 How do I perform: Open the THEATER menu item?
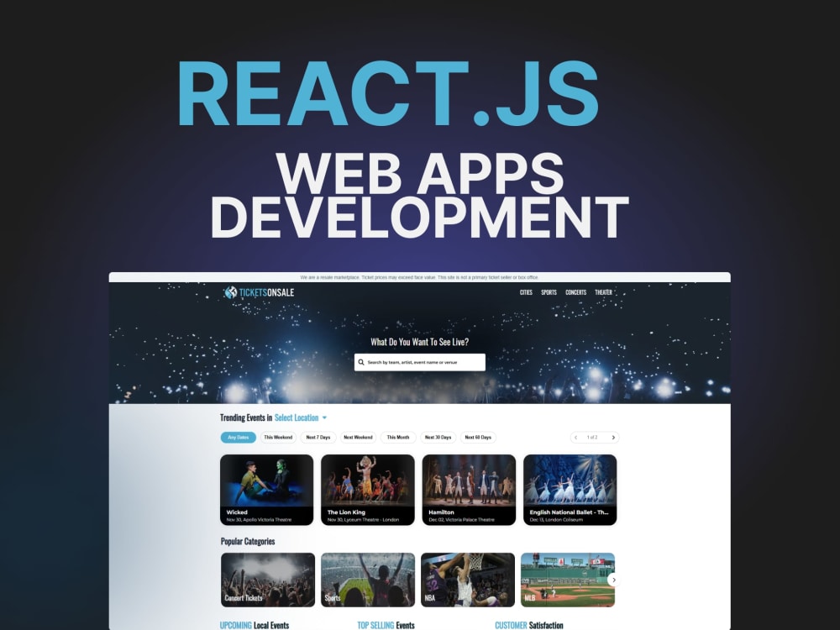pos(603,291)
